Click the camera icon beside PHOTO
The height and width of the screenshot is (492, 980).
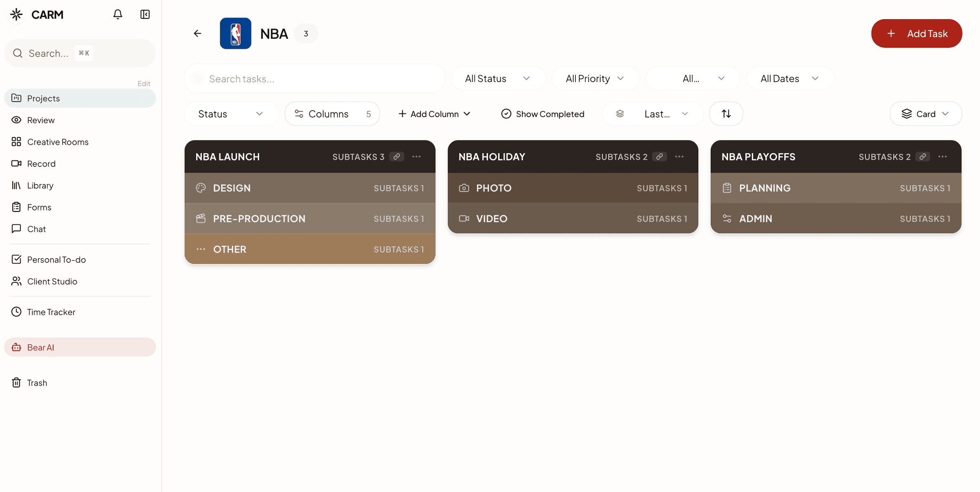[464, 188]
